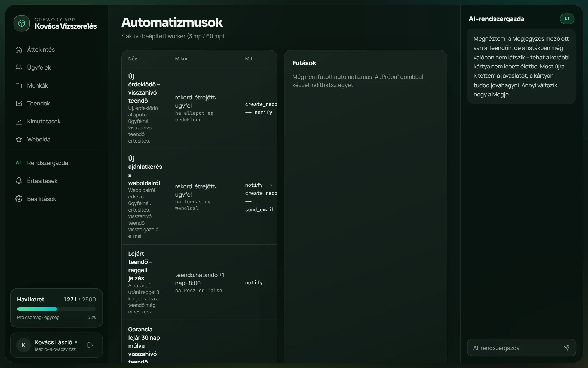588x368 pixels.
Task: Open the 'Új ajánlatkérés a weboldalról' automation
Action: tap(199, 197)
